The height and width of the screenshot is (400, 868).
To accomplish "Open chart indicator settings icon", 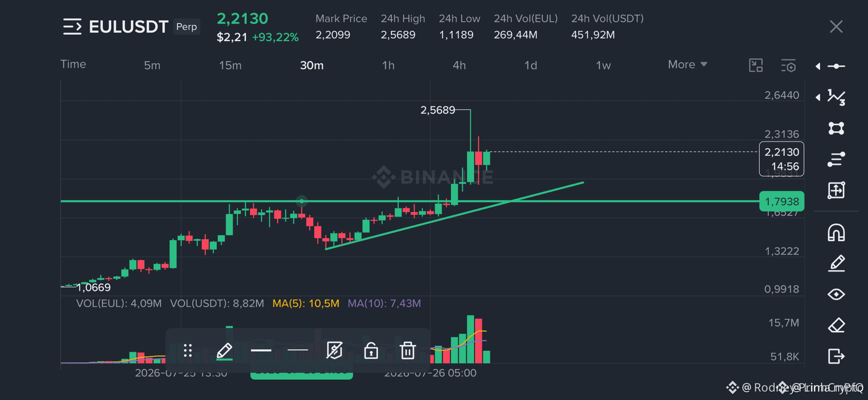I will [x=788, y=65].
